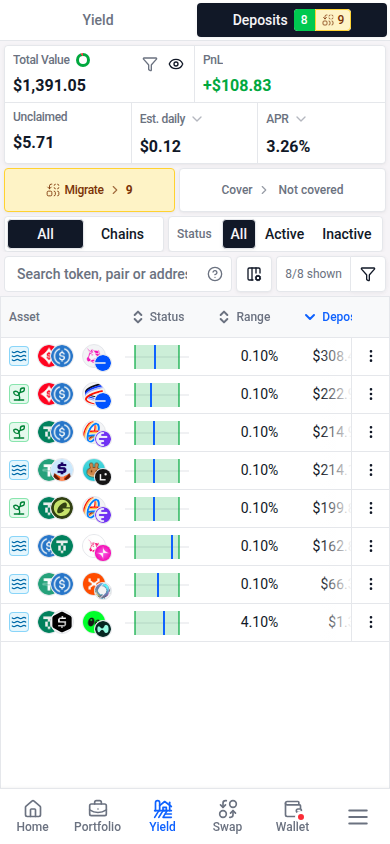Open the three-dot menu on the $66 row

pos(371,584)
